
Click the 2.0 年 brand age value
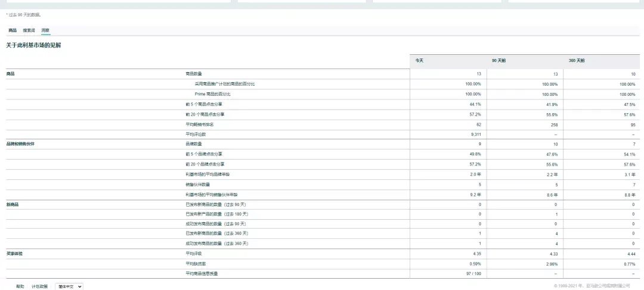pyautogui.click(x=475, y=174)
